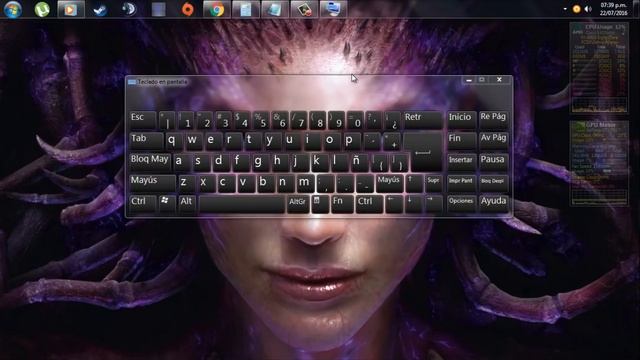This screenshot has width=640, height=360.
Task: Click the left arrow key
Action: coord(394,204)
